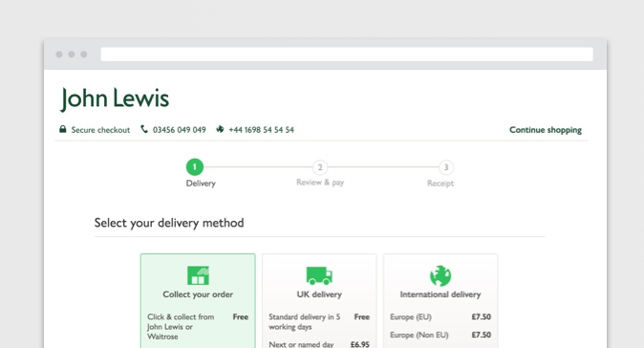Click the Review & pay step label
The height and width of the screenshot is (348, 644).
(320, 183)
